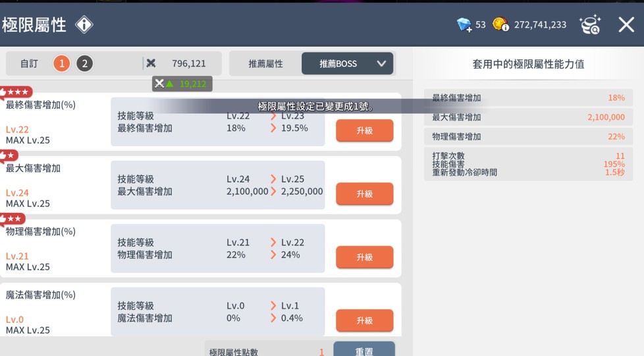The width and height of the screenshot is (644, 356).
Task: Click the 24% next-level value
Action: [290, 254]
